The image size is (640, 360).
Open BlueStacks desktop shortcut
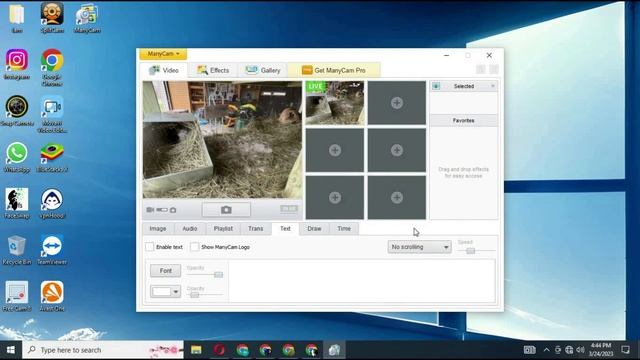52,157
